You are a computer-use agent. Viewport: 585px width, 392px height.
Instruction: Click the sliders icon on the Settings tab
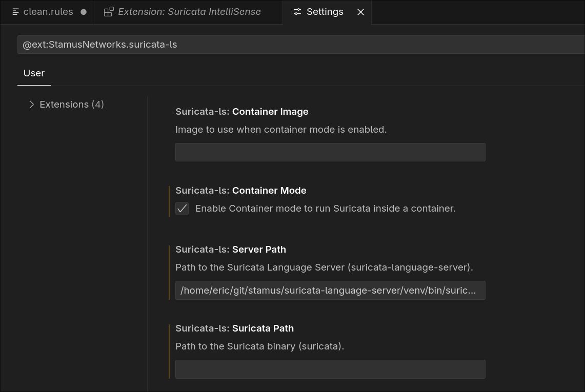[297, 11]
